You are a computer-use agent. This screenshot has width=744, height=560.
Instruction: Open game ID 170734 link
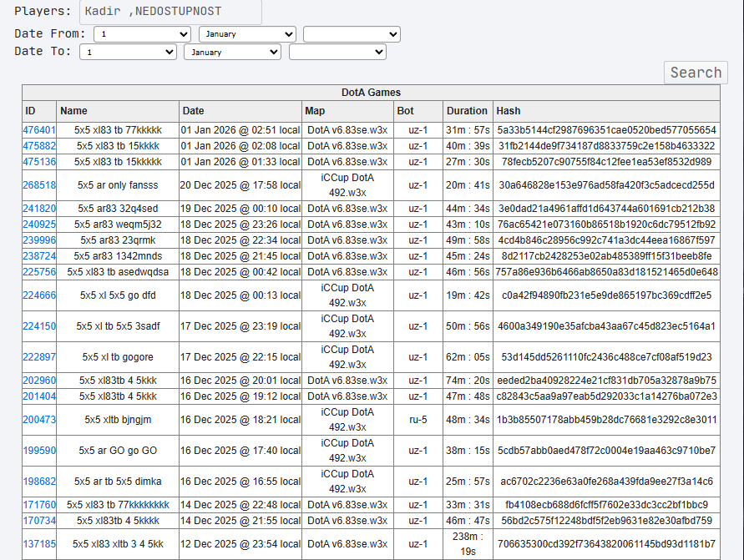(x=39, y=521)
